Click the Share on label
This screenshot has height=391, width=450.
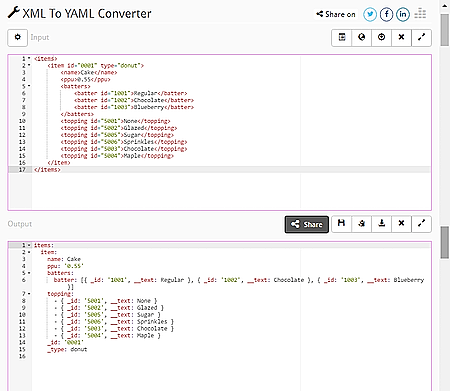point(336,14)
